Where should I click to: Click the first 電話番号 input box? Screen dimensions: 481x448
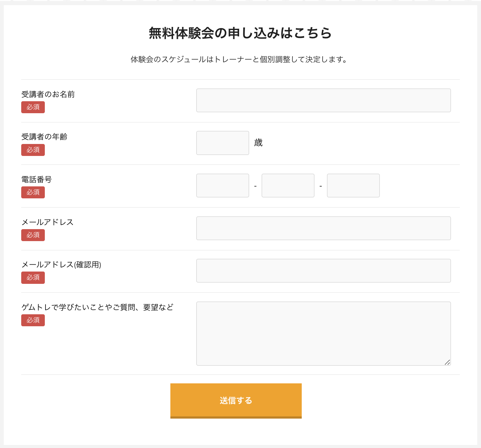click(x=223, y=185)
